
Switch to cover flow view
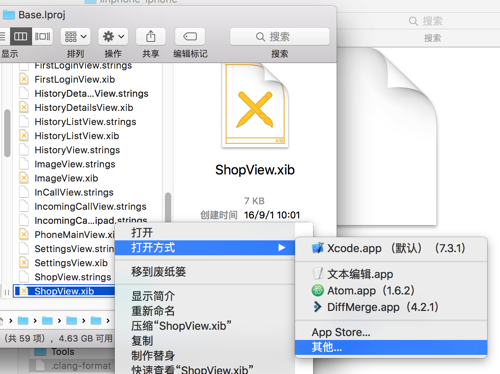(x=43, y=36)
